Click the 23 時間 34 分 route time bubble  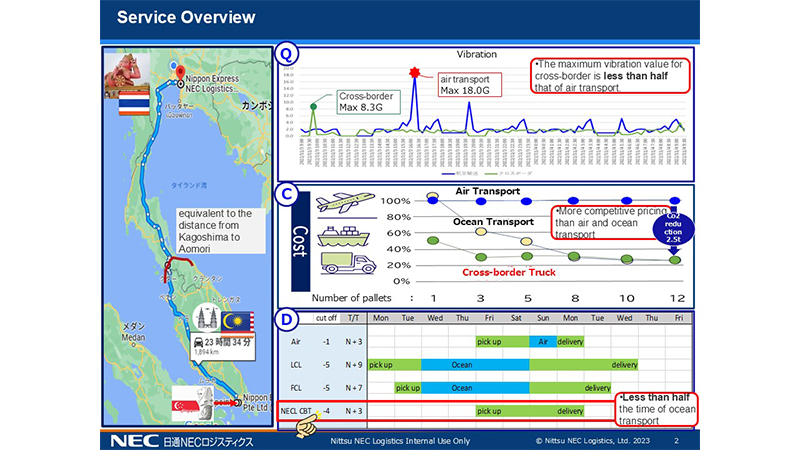[223, 347]
